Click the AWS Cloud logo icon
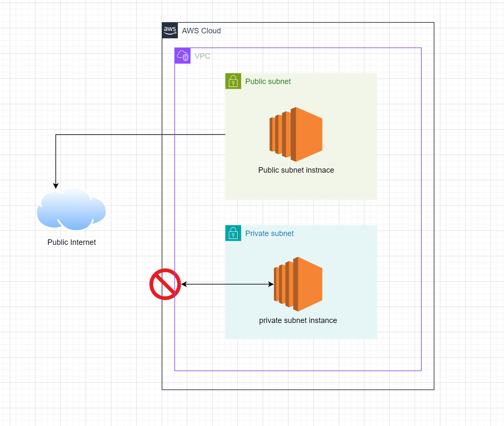 (170, 30)
